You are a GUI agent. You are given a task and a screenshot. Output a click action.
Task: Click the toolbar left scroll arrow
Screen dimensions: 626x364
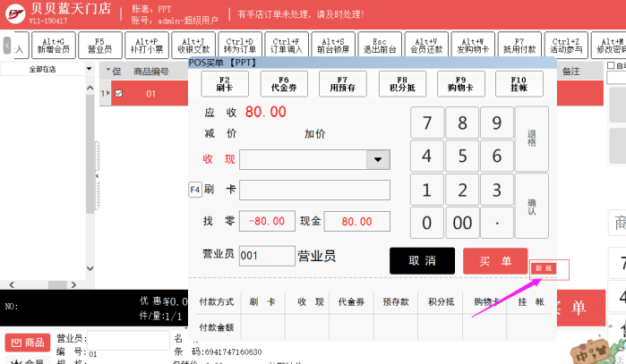click(x=7, y=46)
